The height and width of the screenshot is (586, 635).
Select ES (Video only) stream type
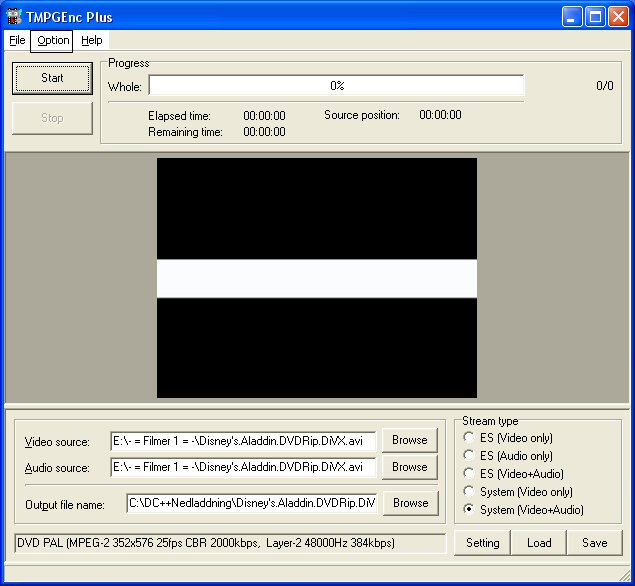pos(508,438)
